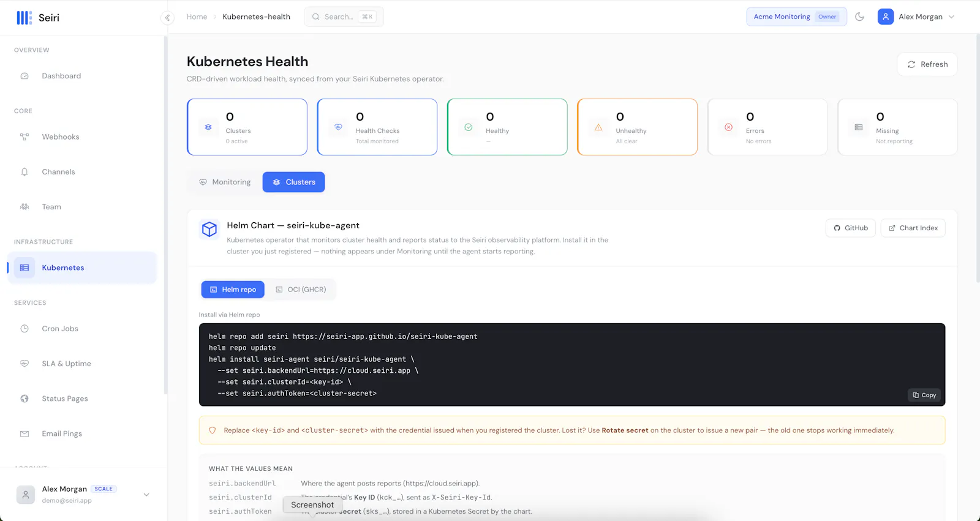
Task: Select the Healthy stat card
Action: [x=507, y=127]
